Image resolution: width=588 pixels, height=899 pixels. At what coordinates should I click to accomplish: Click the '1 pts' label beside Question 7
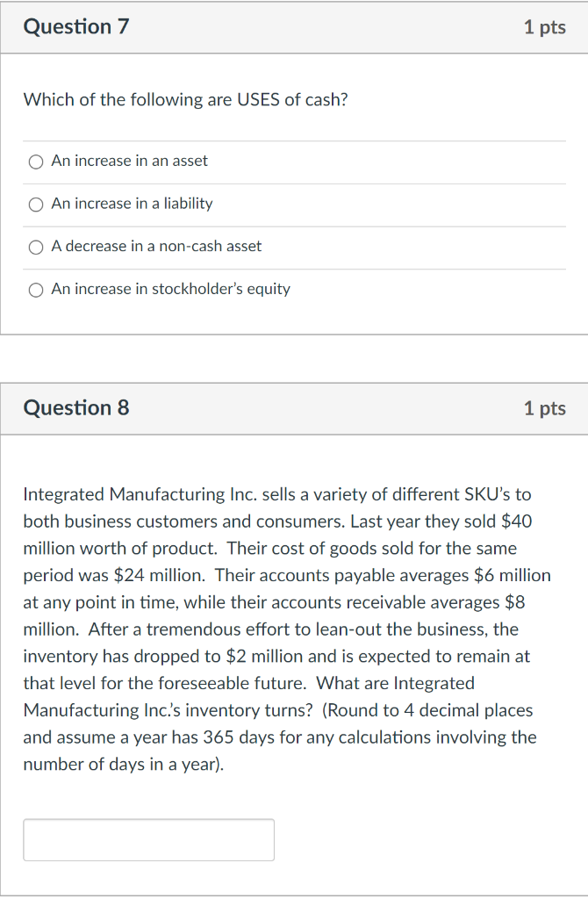[x=544, y=26]
